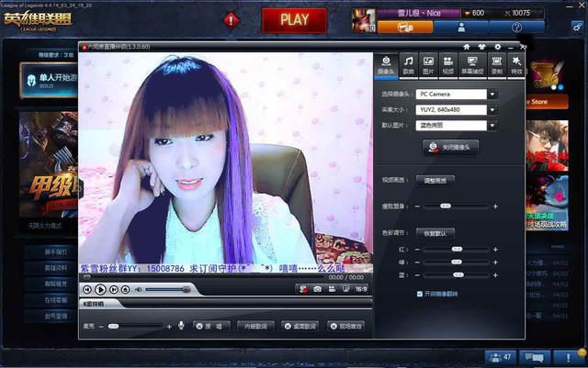588x368 pixels.
Task: Decrease blue with its minus button
Action: pos(417,275)
